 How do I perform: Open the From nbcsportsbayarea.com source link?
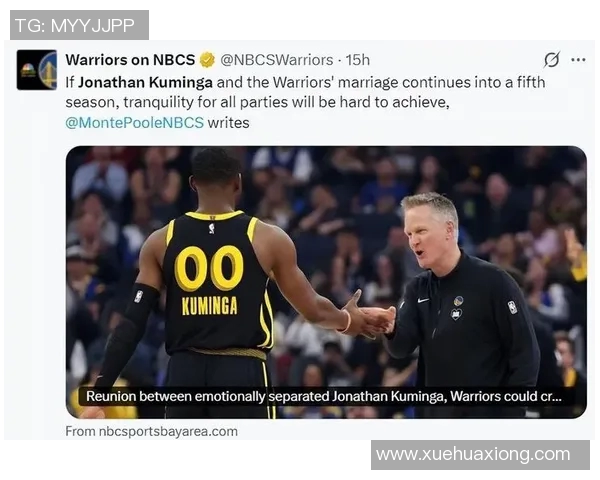[152, 431]
